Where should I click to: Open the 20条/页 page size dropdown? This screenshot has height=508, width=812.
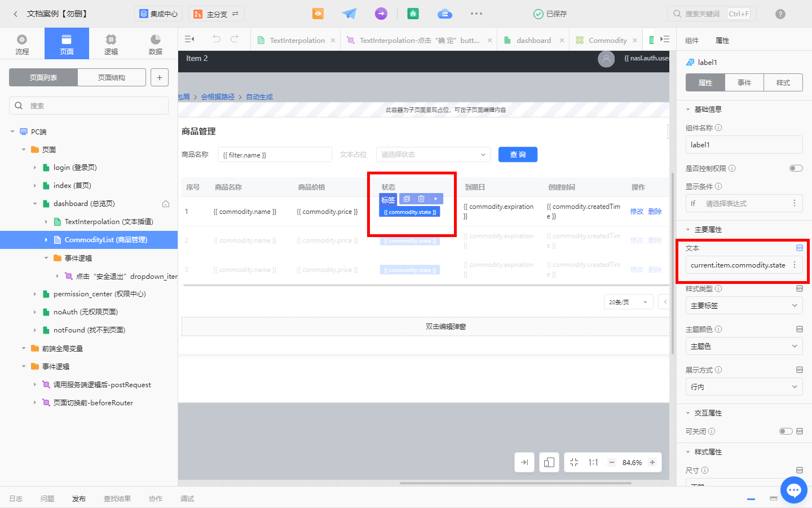click(628, 301)
